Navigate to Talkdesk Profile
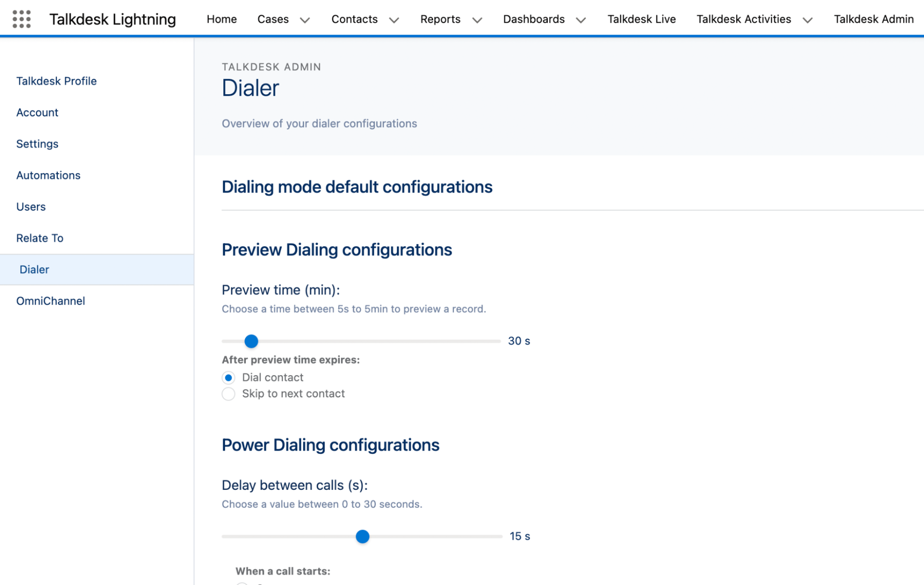Screen dimensions: 924x585 tap(56, 81)
